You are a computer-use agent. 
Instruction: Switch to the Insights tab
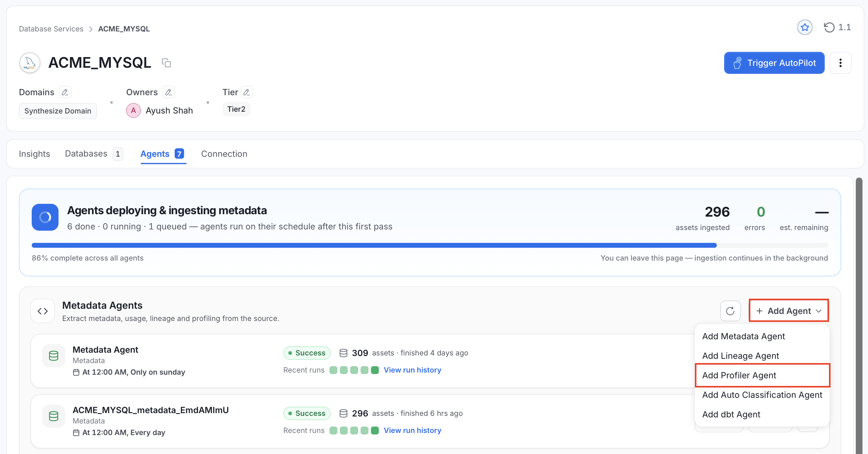(x=34, y=154)
